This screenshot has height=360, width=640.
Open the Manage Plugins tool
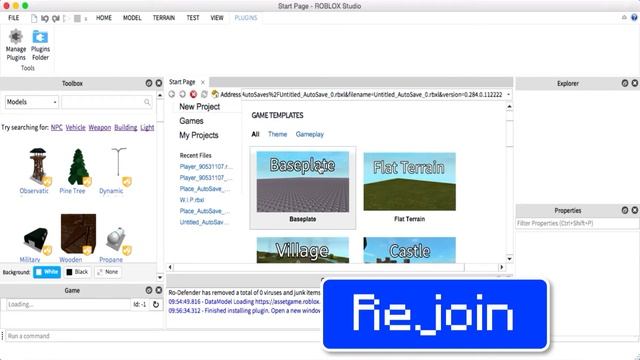16,45
